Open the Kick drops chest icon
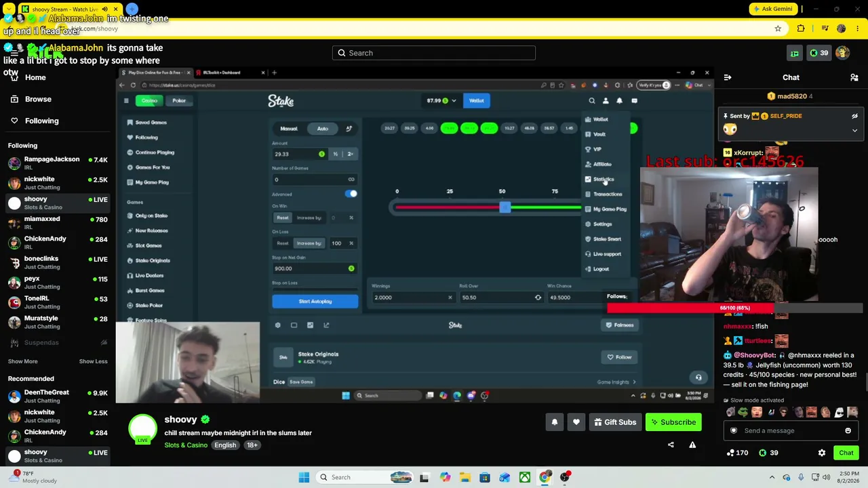 (x=794, y=53)
